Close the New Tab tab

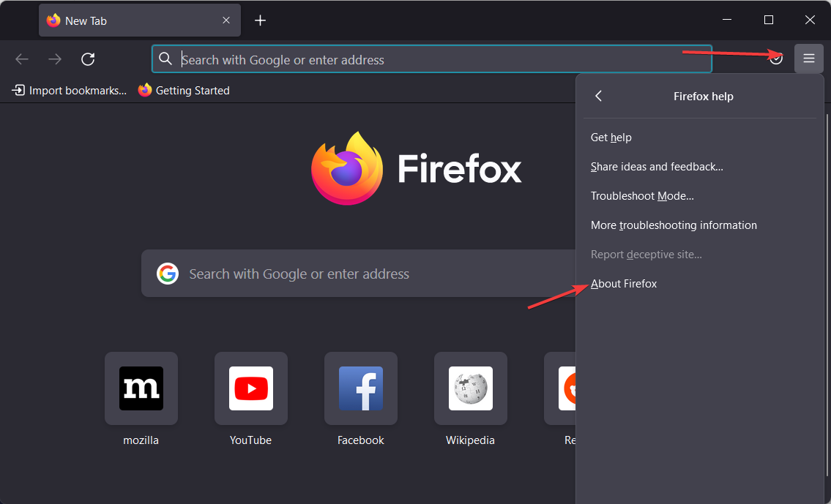(226, 20)
